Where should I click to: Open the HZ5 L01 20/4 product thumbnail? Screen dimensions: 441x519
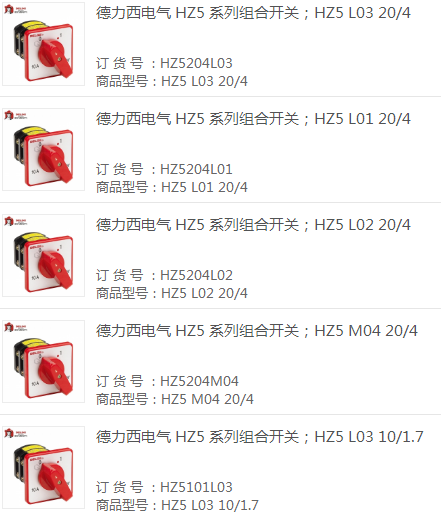click(x=43, y=150)
